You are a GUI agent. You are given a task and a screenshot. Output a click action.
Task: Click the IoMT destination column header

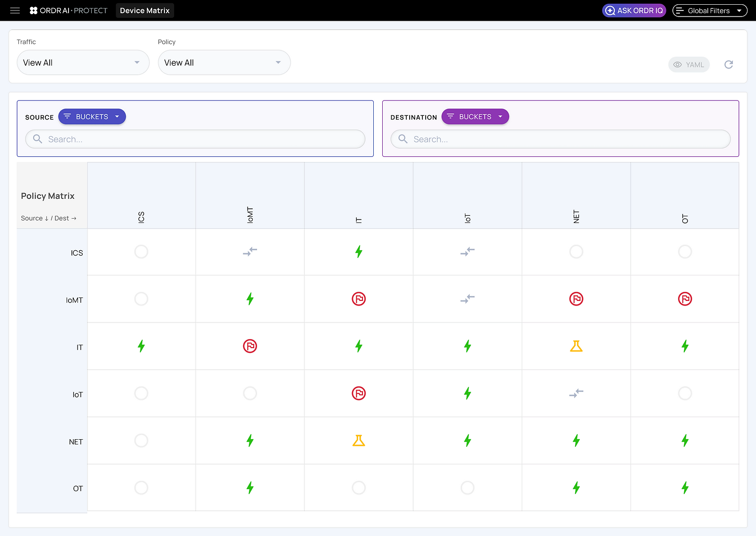250,215
